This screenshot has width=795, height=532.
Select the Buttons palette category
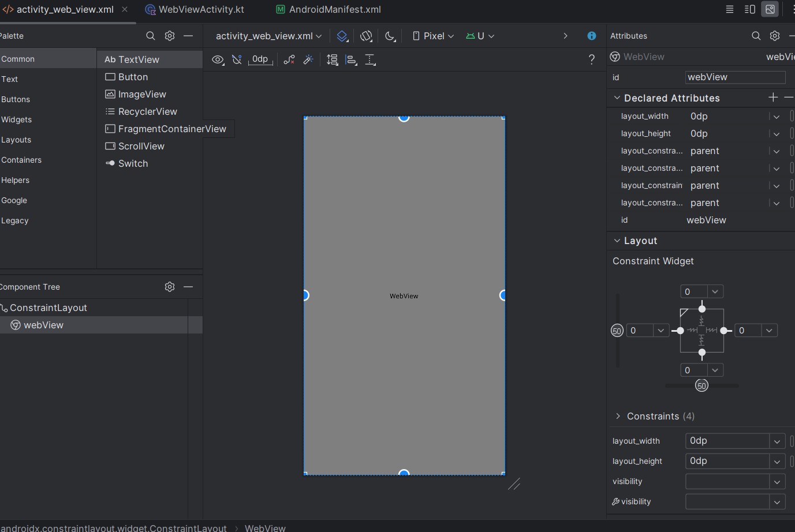click(16, 99)
